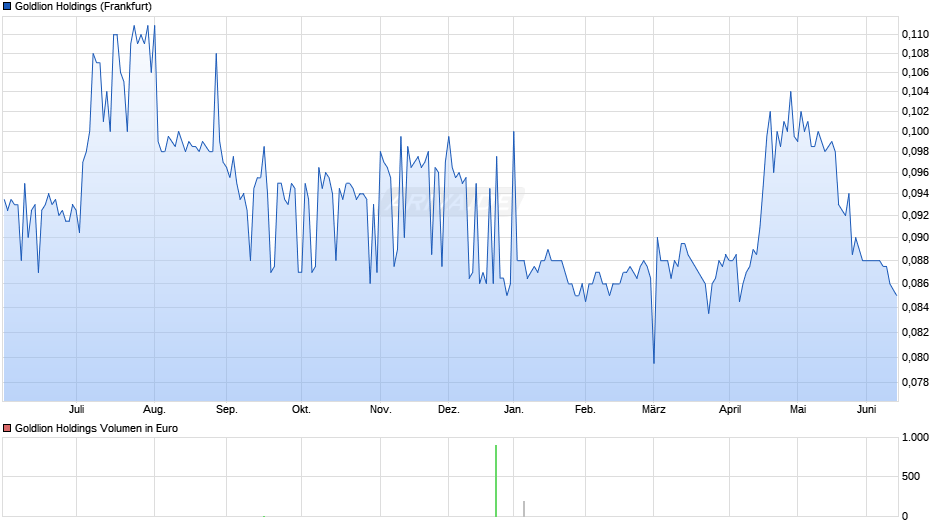The width and height of the screenshot is (940, 526).
Task: Click the tall green volume bar in late December
Action: tap(496, 481)
